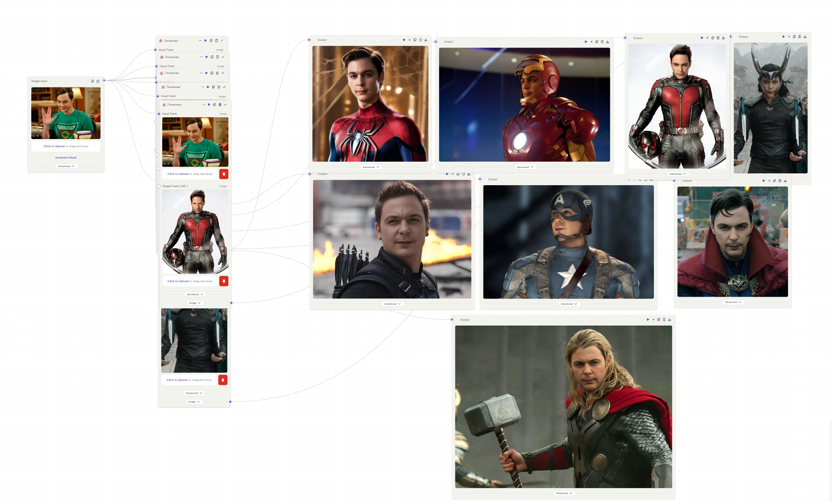Copy the Ant-Man Output node
Screen dimensions: 832x504
click(x=713, y=38)
